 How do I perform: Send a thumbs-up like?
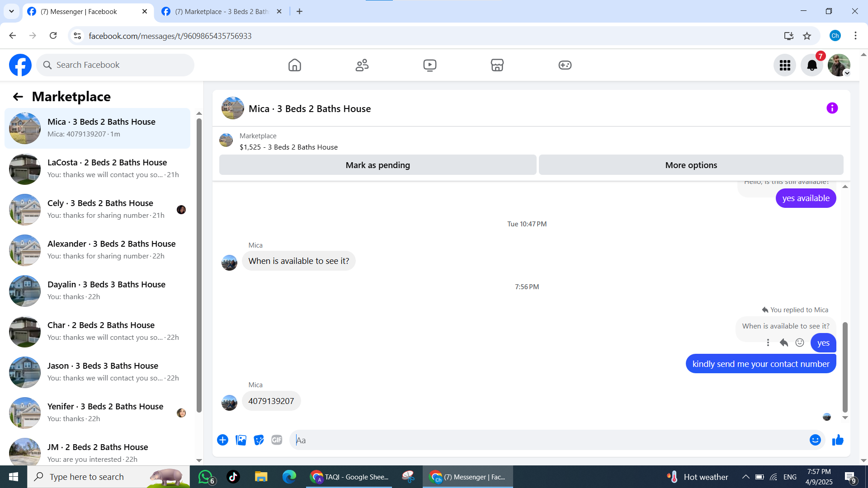[x=838, y=440]
